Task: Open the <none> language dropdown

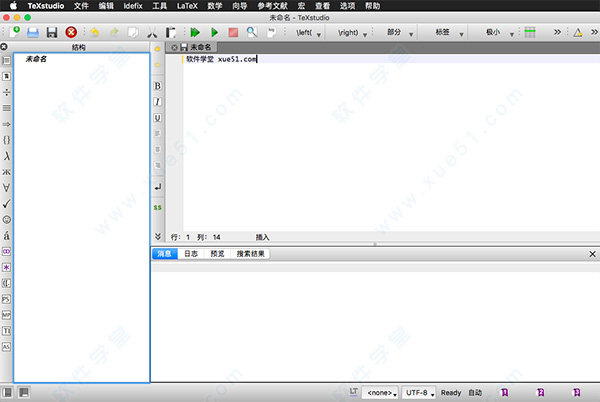Action: 381,393
